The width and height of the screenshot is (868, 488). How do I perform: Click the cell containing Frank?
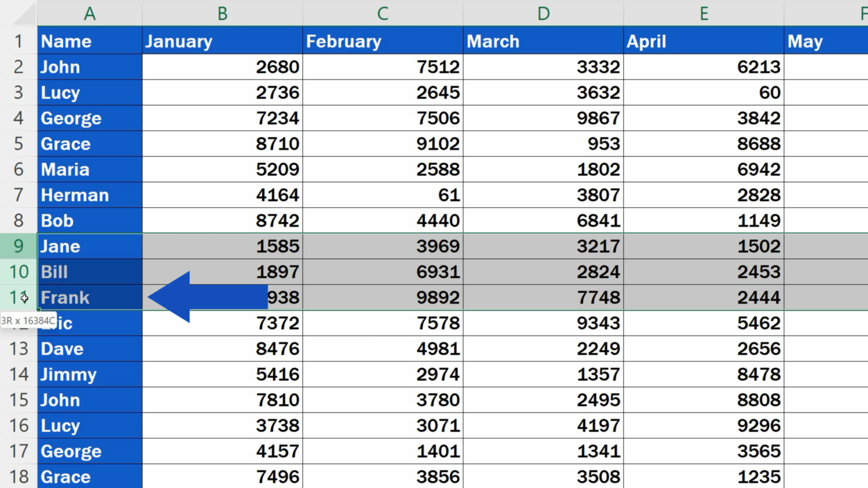point(89,298)
